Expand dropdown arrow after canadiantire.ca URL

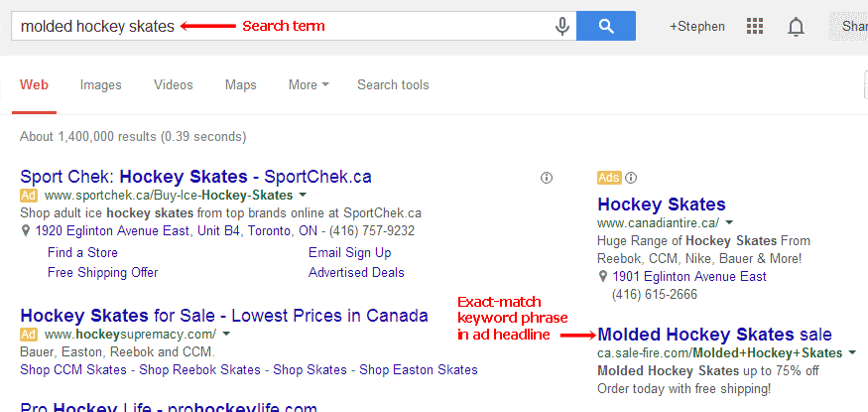pos(729,223)
